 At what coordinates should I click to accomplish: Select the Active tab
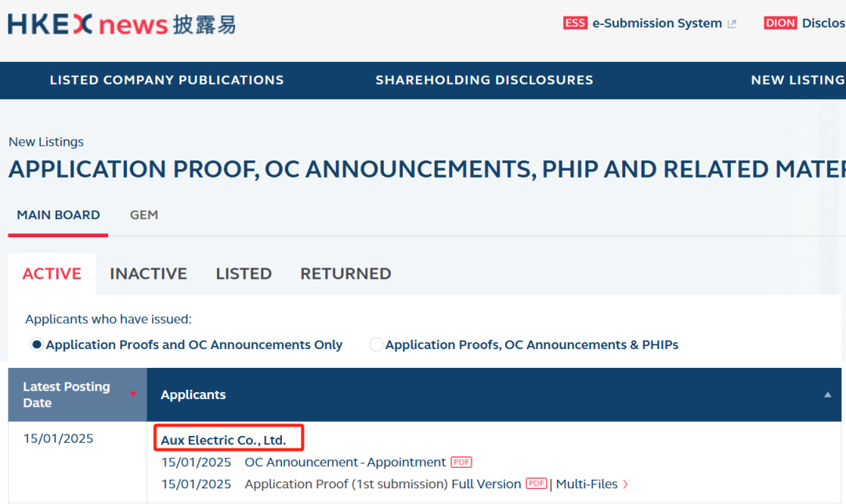[52, 274]
